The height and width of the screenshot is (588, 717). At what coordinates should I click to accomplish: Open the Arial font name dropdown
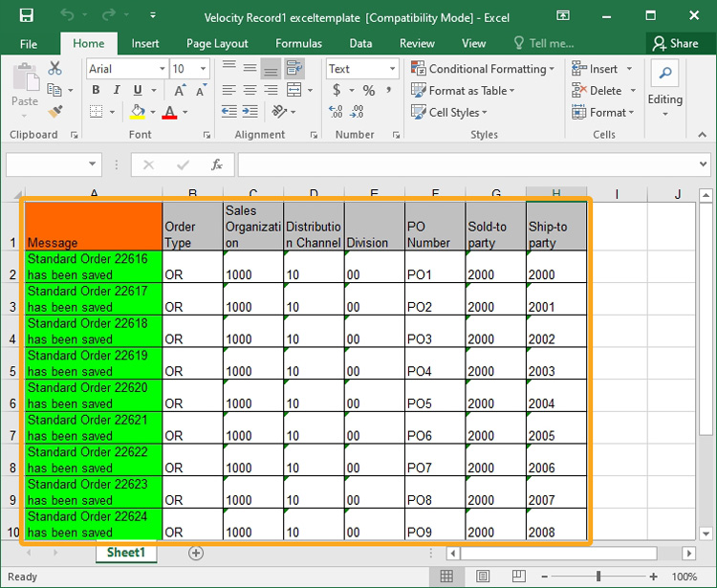click(162, 69)
